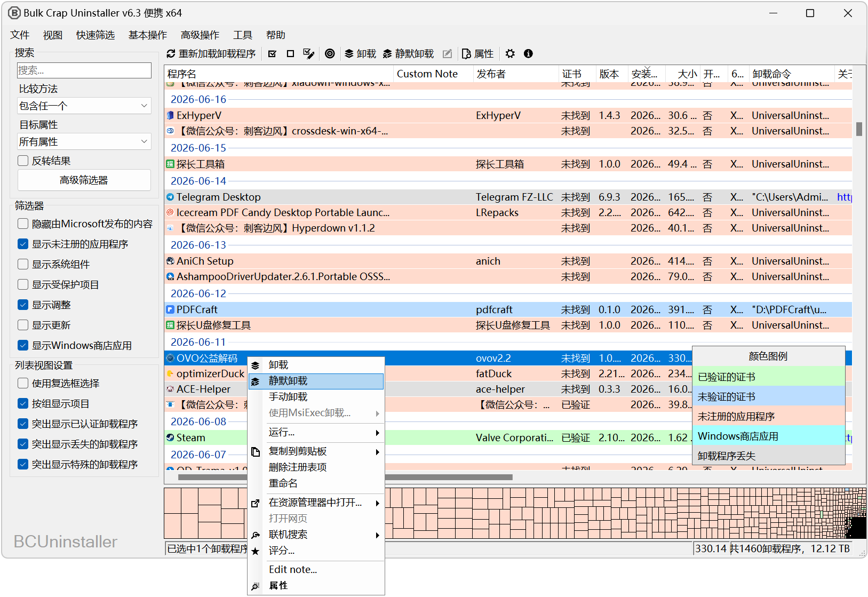Open the 高级操作 menu
868x597 pixels.
point(200,35)
